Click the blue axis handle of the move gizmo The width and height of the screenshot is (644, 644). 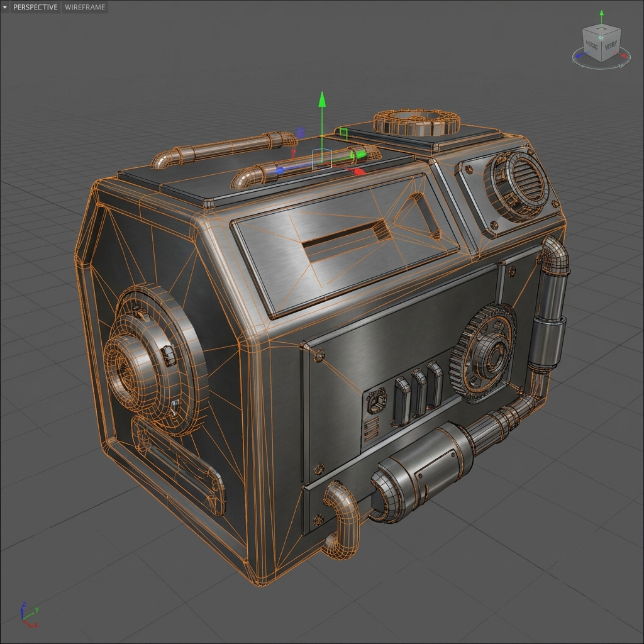pyautogui.click(x=280, y=169)
